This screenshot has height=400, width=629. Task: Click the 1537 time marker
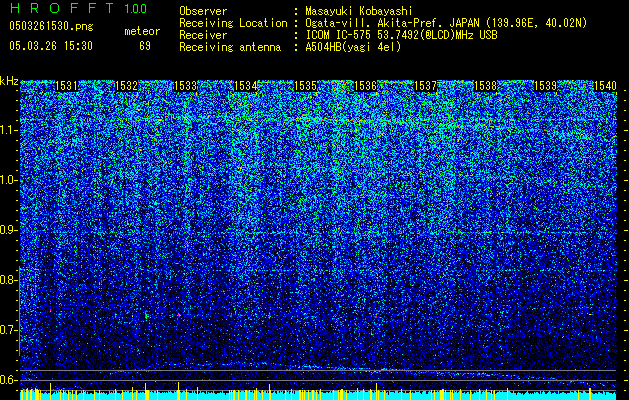click(426, 86)
